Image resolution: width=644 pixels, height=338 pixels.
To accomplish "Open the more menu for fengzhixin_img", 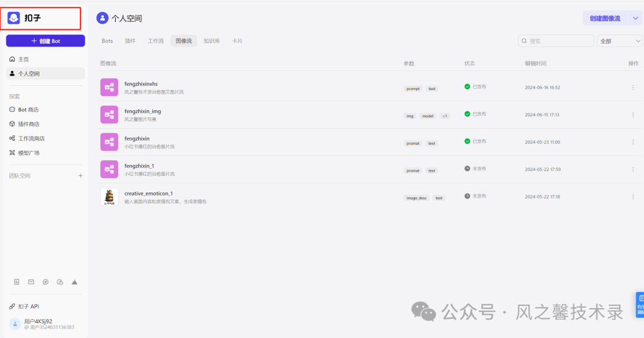I will [x=633, y=114].
